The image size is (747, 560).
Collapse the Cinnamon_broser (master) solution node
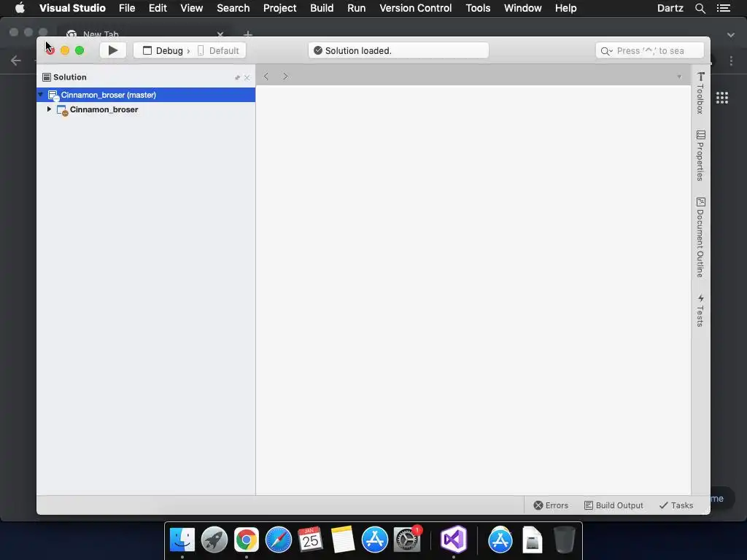tap(41, 95)
